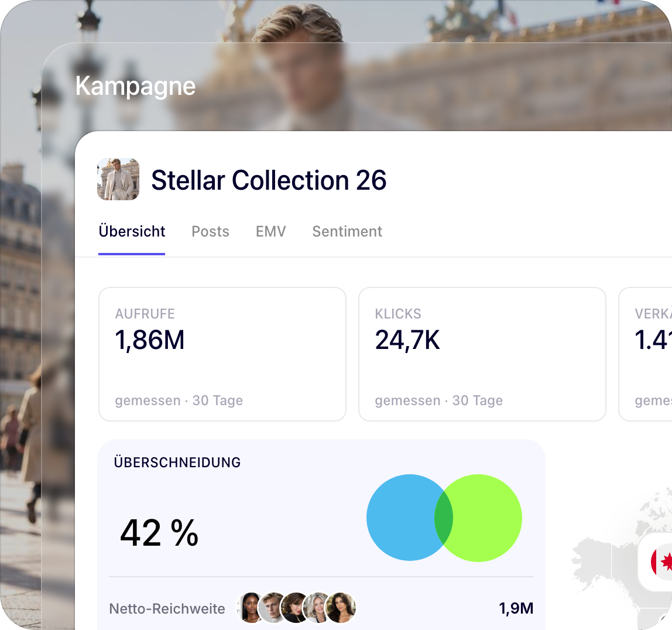The width and height of the screenshot is (672, 630).
Task: Click the AUFRUFE card label
Action: 145,314
